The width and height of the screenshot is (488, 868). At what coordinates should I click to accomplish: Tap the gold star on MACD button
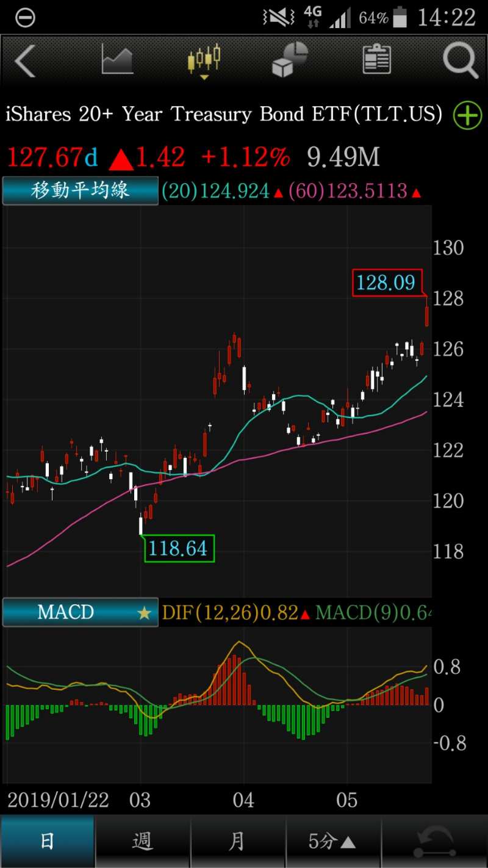pos(145,613)
